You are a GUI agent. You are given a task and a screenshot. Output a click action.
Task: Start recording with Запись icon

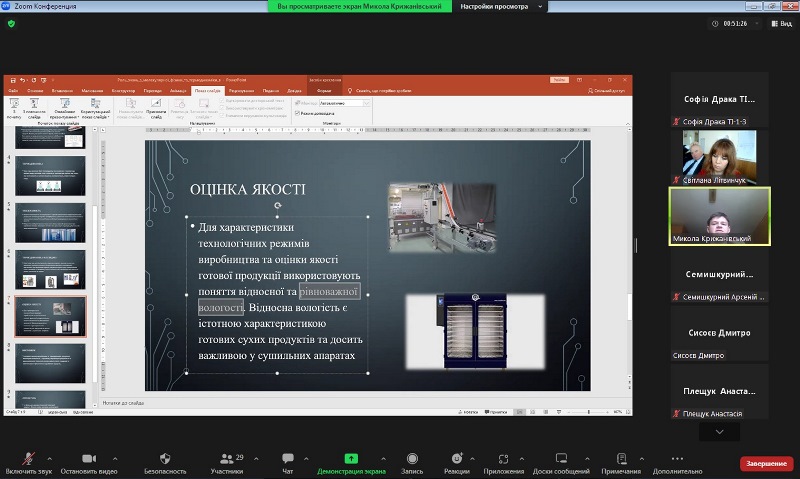tap(412, 457)
